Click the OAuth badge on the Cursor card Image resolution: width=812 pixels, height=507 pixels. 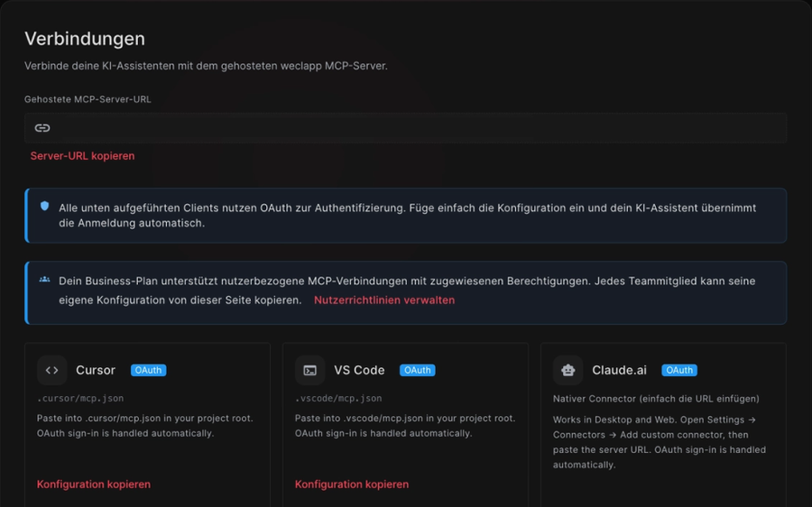149,370
